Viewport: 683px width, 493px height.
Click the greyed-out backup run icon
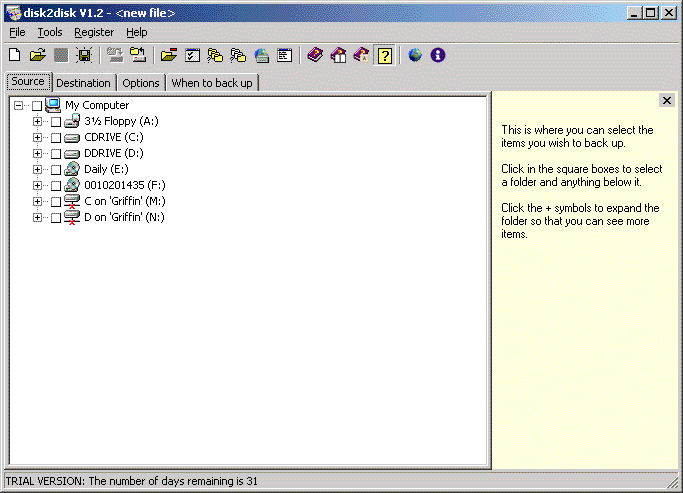(x=115, y=55)
